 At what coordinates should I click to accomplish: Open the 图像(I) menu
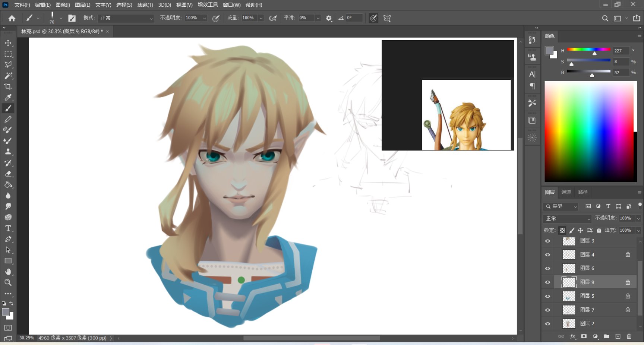[63, 5]
